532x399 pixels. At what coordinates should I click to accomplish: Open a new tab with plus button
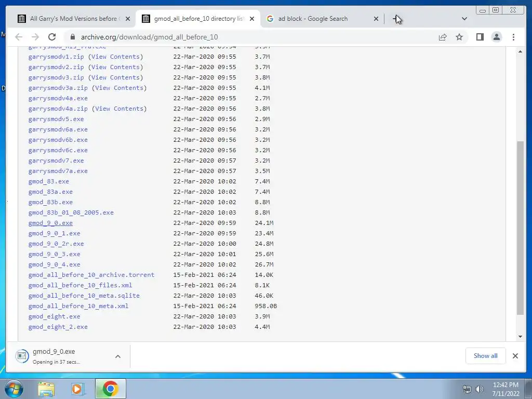396,19
